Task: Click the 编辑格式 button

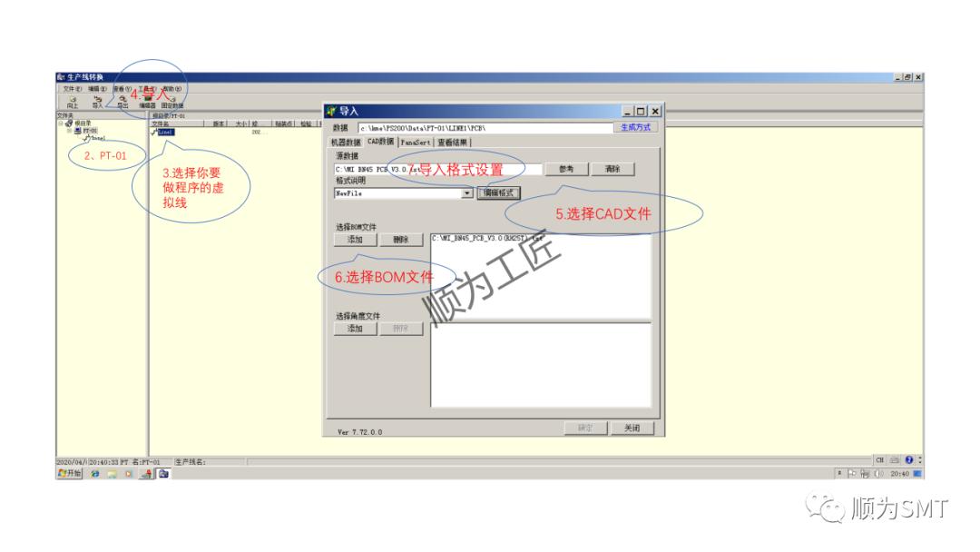Action: tap(498, 193)
